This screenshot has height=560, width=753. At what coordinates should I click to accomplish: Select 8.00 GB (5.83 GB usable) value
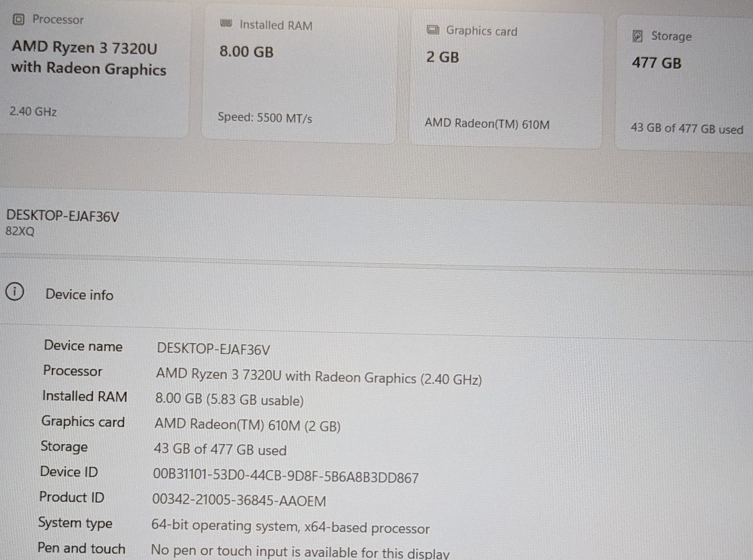click(x=229, y=400)
